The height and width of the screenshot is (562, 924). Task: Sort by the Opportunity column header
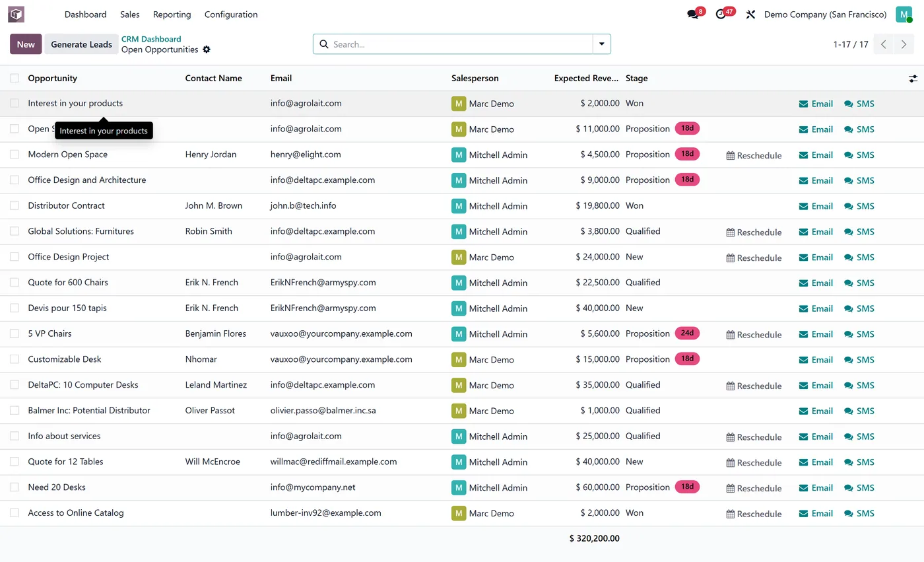[53, 78]
